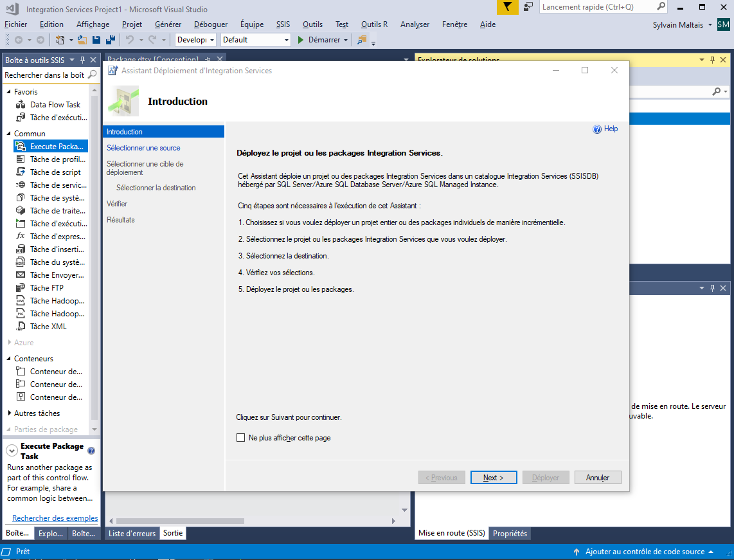Go to 'Sélectionner une source' step
The height and width of the screenshot is (560, 734).
click(x=143, y=148)
